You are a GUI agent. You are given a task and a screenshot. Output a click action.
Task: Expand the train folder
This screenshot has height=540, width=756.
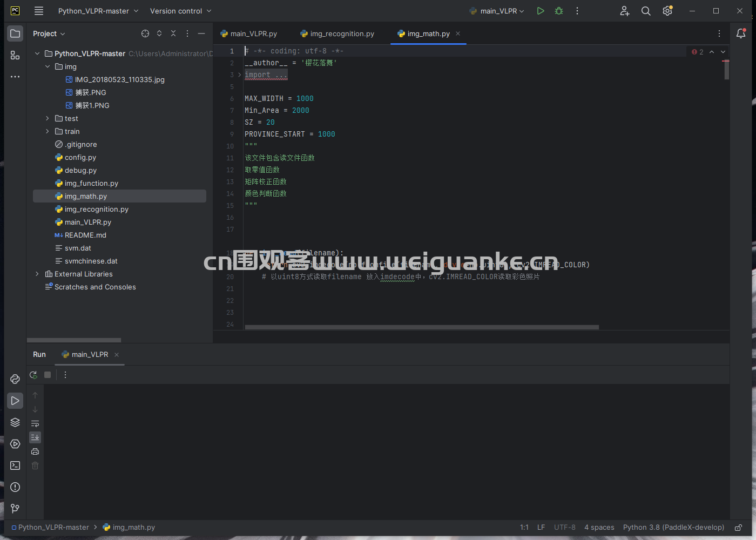(x=48, y=131)
